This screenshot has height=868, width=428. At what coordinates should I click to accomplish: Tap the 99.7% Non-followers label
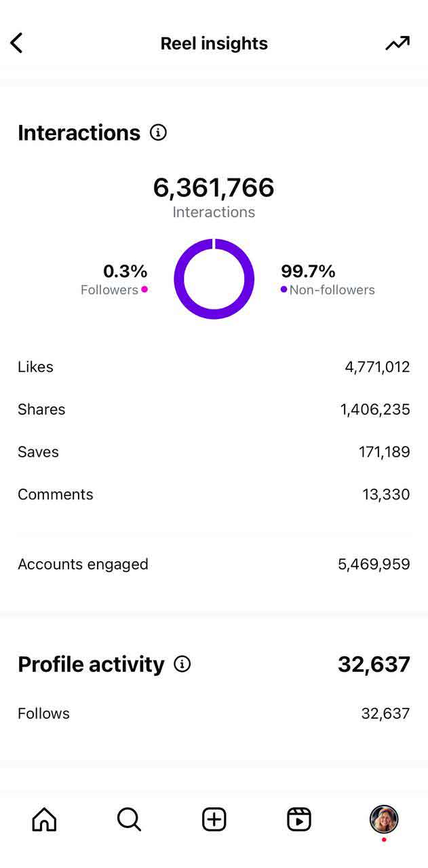click(328, 280)
